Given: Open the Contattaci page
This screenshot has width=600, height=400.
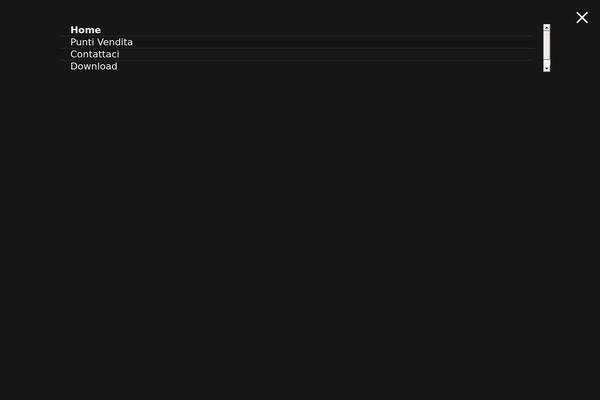Looking at the screenshot, I should pos(95,54).
